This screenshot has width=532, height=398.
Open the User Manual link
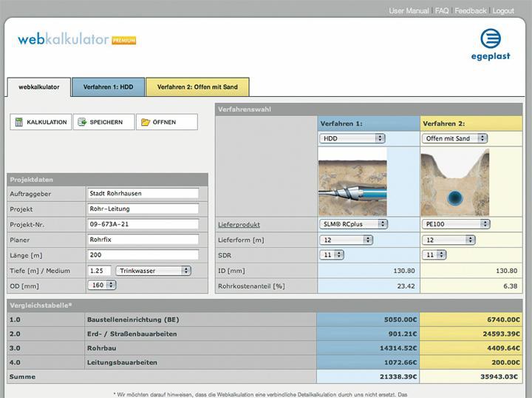coord(409,11)
